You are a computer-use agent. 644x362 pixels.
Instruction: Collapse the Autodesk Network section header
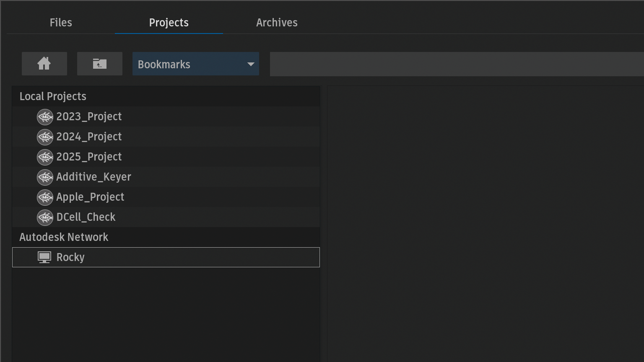click(x=64, y=237)
